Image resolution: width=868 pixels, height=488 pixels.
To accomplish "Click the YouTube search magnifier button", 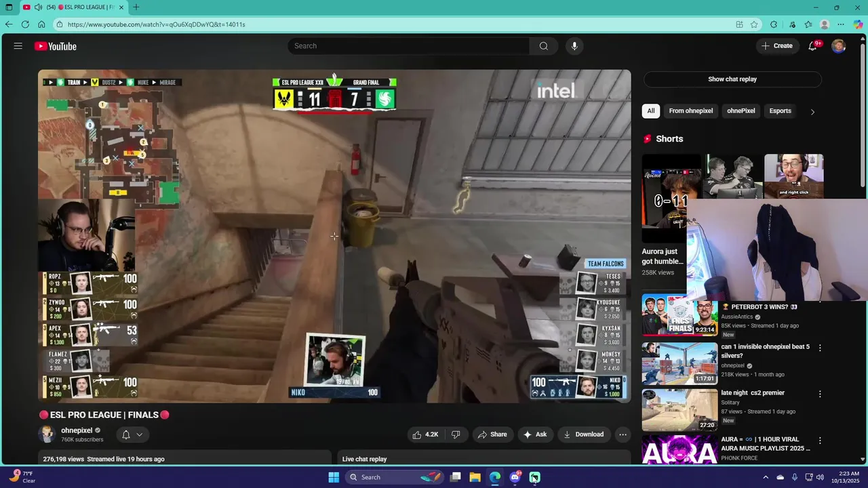I will tap(544, 46).
